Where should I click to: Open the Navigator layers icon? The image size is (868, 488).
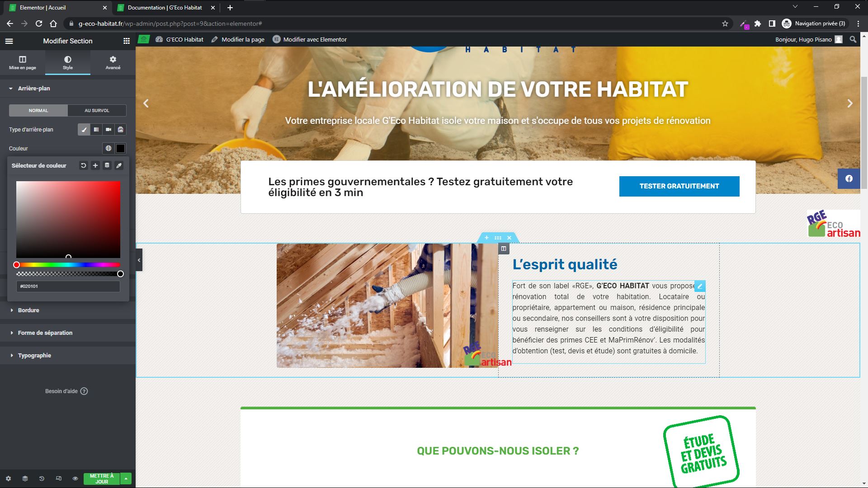25,479
